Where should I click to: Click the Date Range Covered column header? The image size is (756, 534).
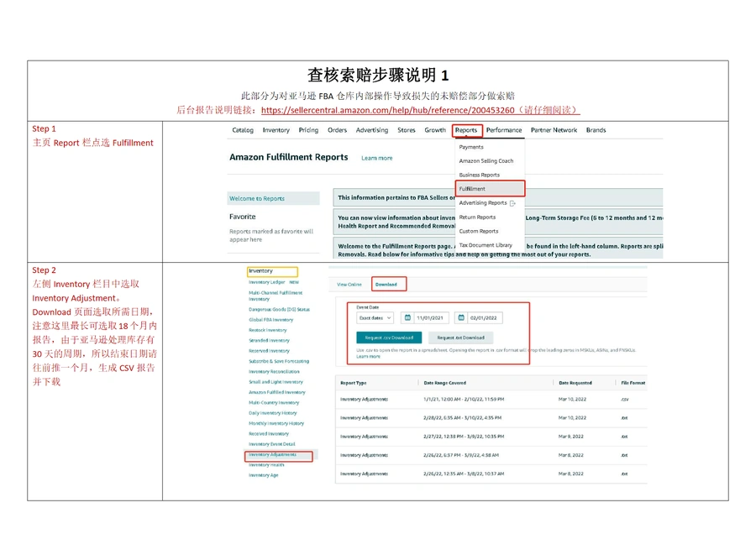coord(444,383)
